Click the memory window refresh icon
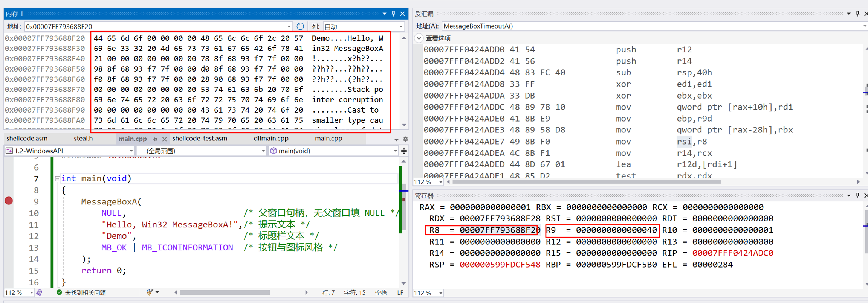Image resolution: width=868 pixels, height=303 pixels. [300, 26]
